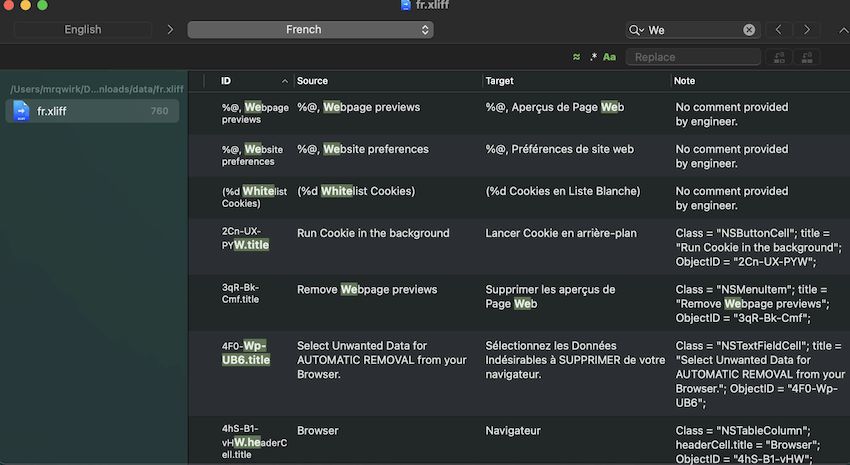
Task: Click the fr.xliff document icon in title bar
Action: point(405,6)
